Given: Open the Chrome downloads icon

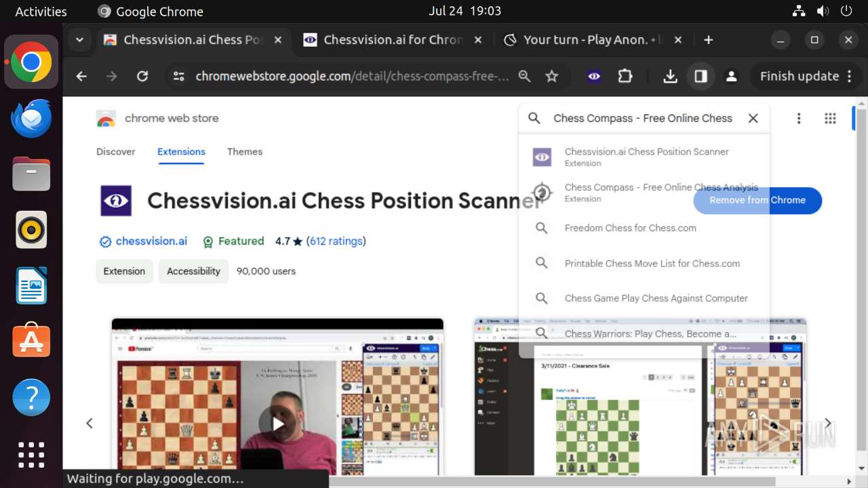Looking at the screenshot, I should click(670, 77).
